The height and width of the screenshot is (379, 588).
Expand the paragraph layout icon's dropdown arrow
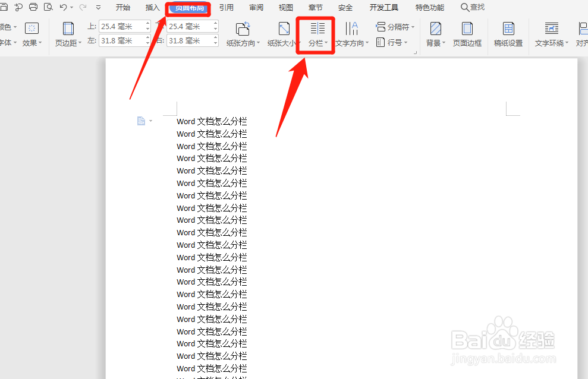[151, 121]
